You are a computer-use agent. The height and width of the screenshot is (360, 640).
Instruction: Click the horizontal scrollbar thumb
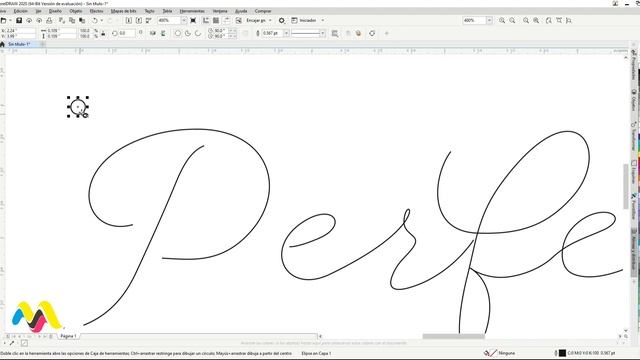tap(453, 336)
